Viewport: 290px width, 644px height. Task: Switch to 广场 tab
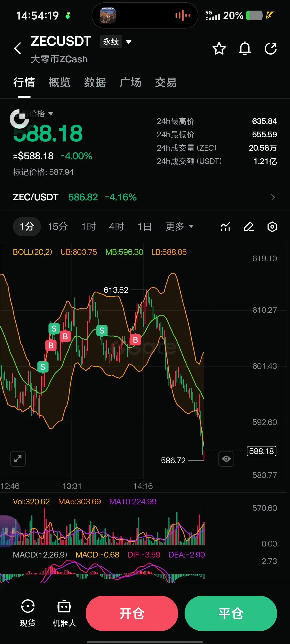(x=130, y=83)
